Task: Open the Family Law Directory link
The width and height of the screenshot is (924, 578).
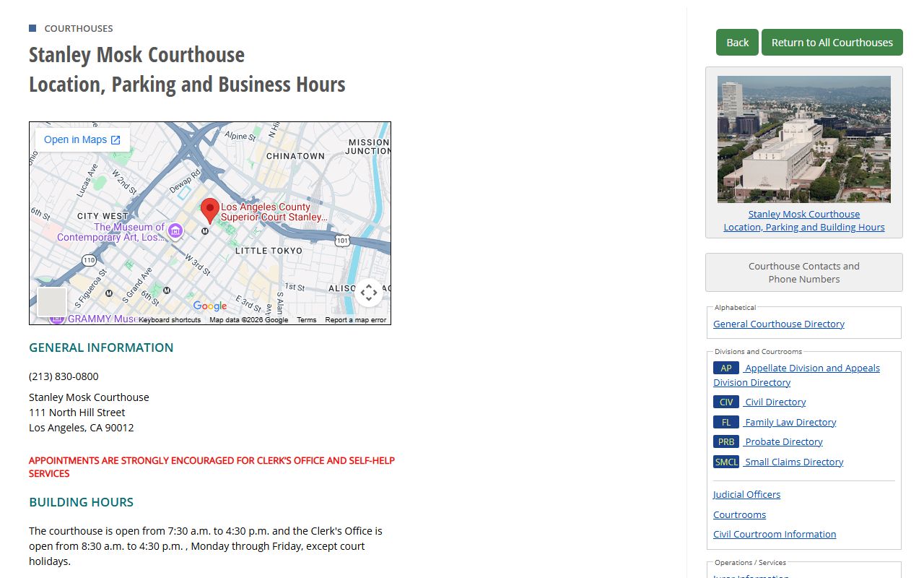Action: 790,422
